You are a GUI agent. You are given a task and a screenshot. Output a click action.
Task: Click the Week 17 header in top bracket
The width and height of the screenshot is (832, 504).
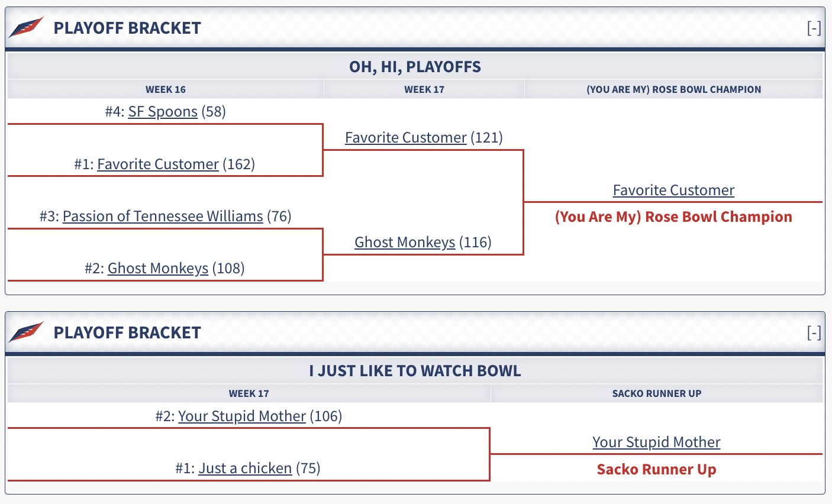[424, 89]
